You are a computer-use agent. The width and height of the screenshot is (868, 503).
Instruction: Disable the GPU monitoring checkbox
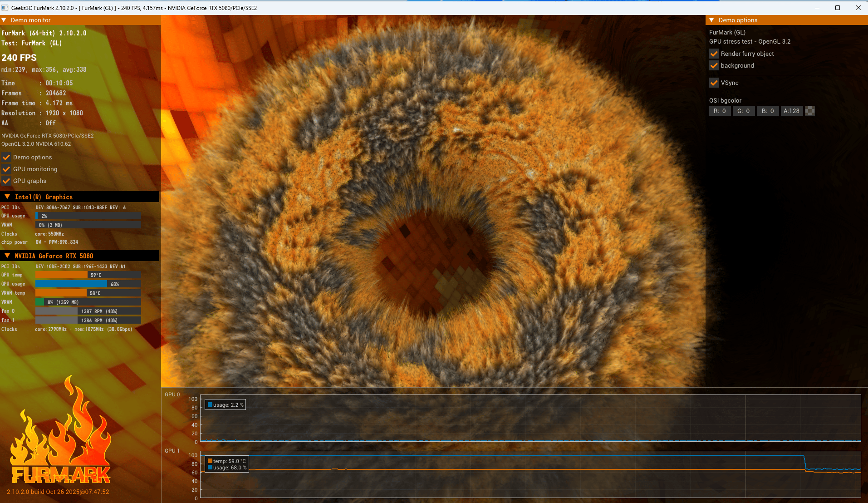(6, 169)
